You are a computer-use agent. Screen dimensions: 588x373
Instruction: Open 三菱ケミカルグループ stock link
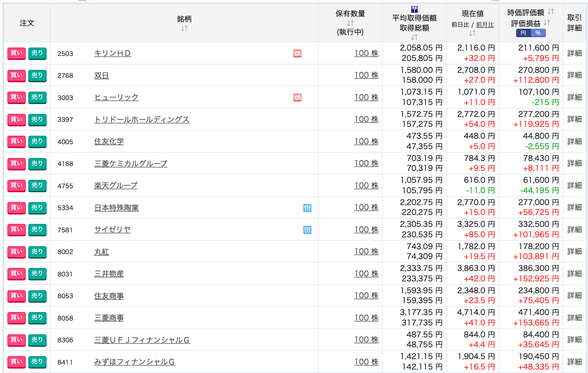click(x=130, y=163)
